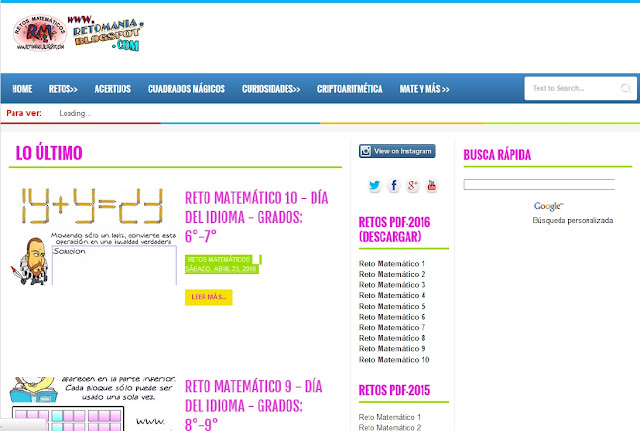Download Reto Matemático 10 from PDF-2016 list
Viewport: 640px width, 431px height.
point(394,360)
